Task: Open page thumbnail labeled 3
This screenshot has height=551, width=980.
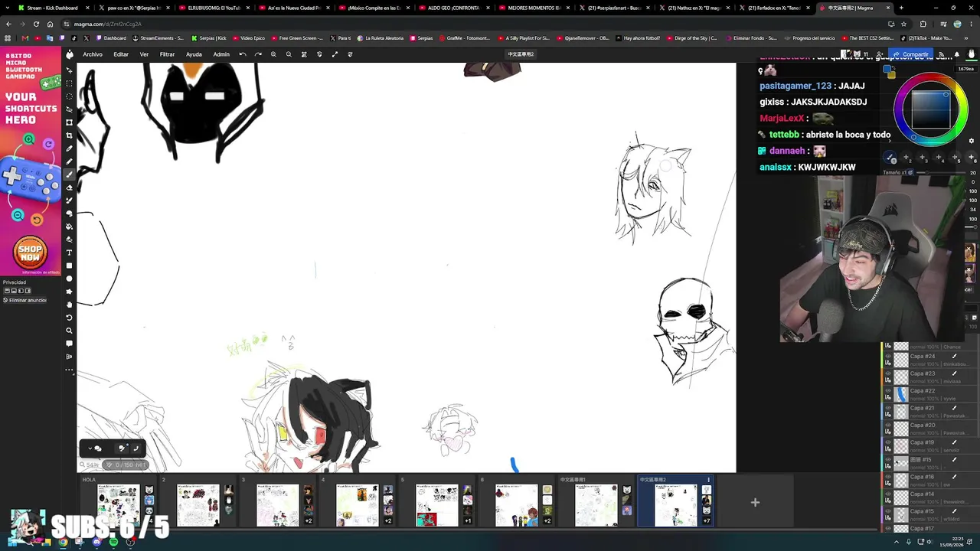Action: coord(277,504)
